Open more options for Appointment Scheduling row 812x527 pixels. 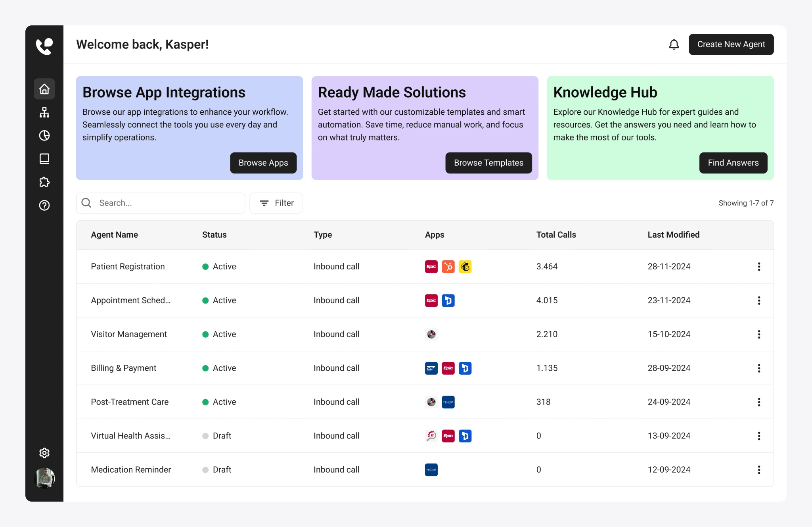[759, 300]
